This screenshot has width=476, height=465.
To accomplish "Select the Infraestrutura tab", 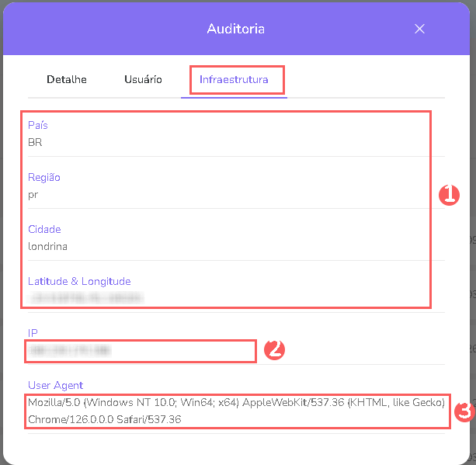I will pyautogui.click(x=234, y=79).
